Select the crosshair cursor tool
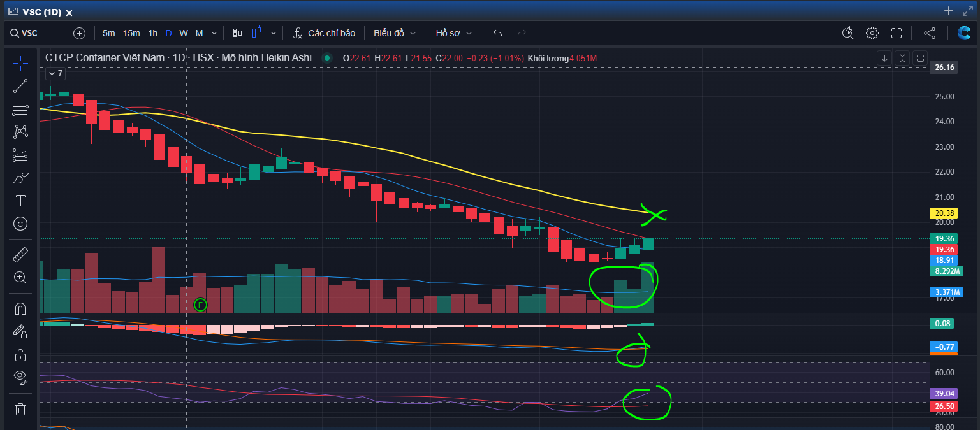 click(20, 62)
